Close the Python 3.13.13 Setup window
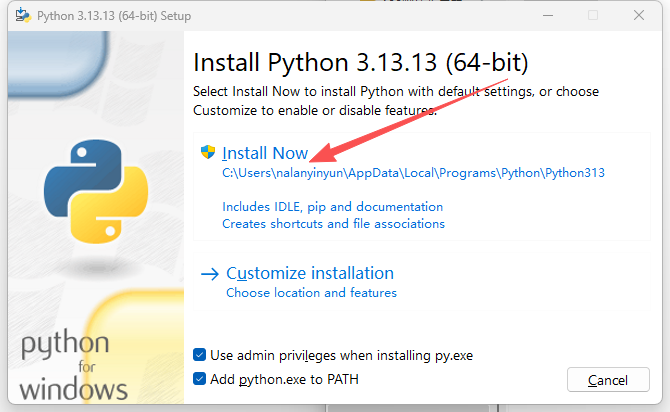The image size is (670, 412). tap(638, 16)
